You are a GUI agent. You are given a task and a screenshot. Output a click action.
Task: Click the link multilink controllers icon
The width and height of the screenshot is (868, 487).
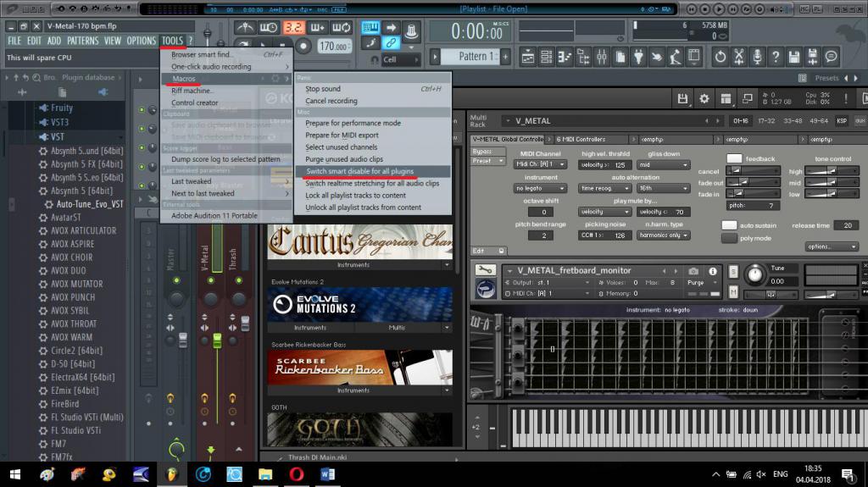(391, 42)
